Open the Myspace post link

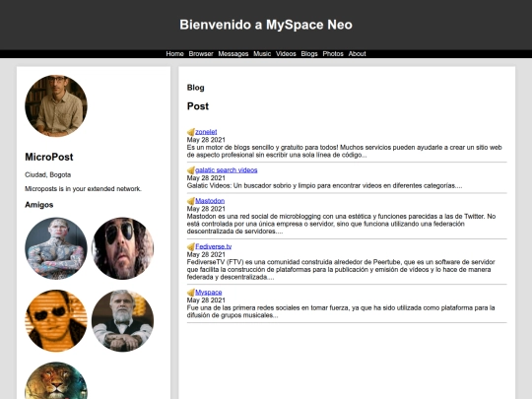[208, 293]
